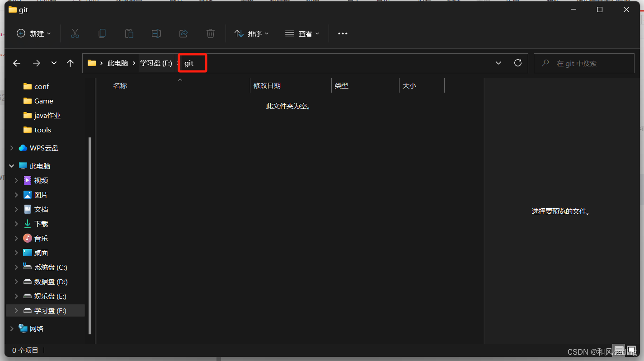The image size is (644, 361).
Task: Click the Delete trash icon
Action: tap(211, 33)
